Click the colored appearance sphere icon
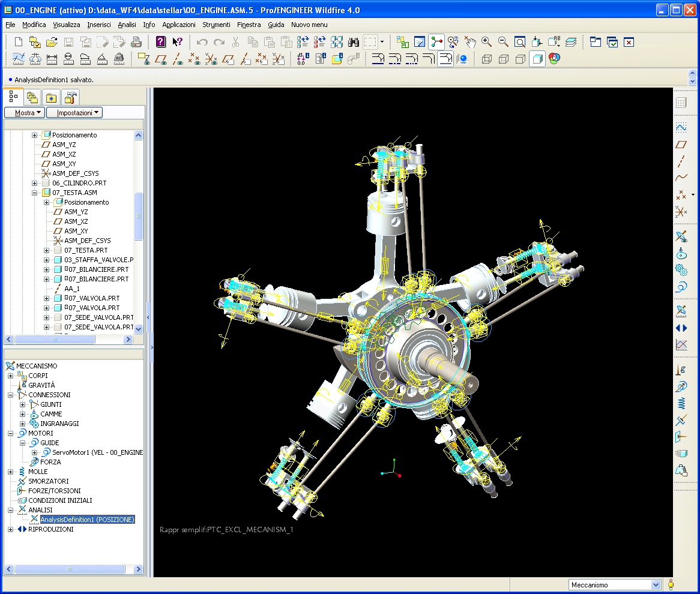Screen dimensions: 700x594 555,58
